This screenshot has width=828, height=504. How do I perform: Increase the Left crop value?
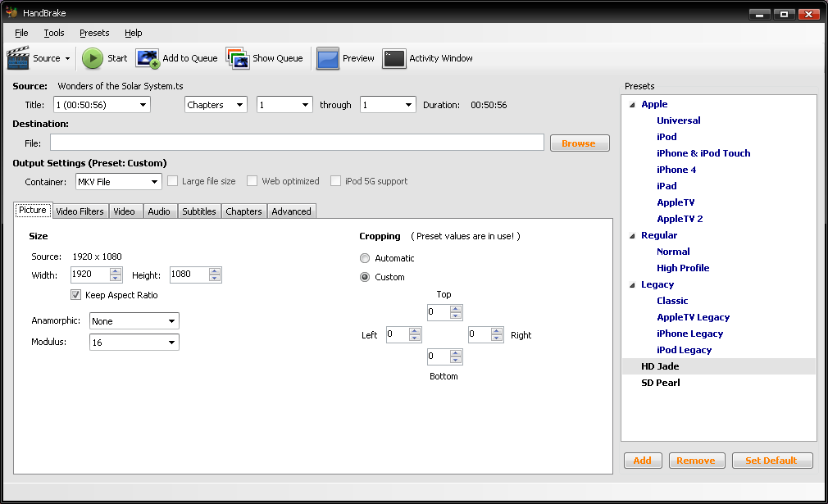tap(415, 331)
